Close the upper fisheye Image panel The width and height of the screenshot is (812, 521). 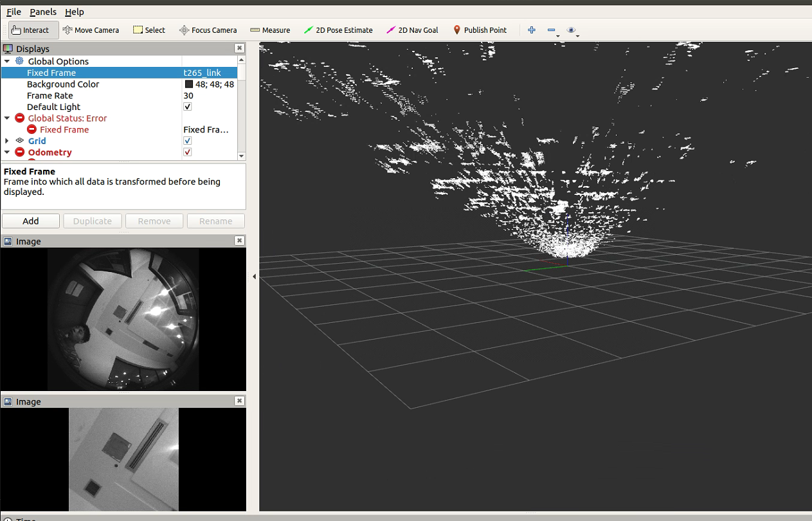239,241
